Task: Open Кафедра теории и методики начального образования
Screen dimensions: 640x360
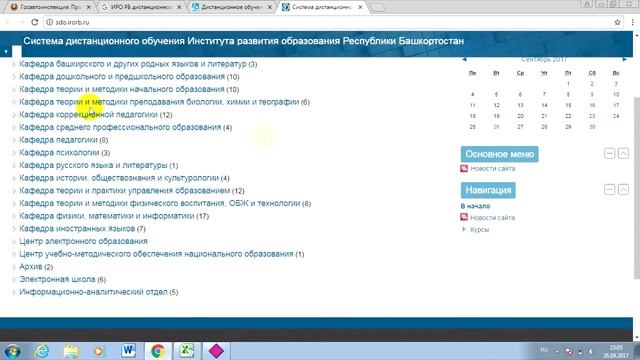Action: click(x=122, y=89)
